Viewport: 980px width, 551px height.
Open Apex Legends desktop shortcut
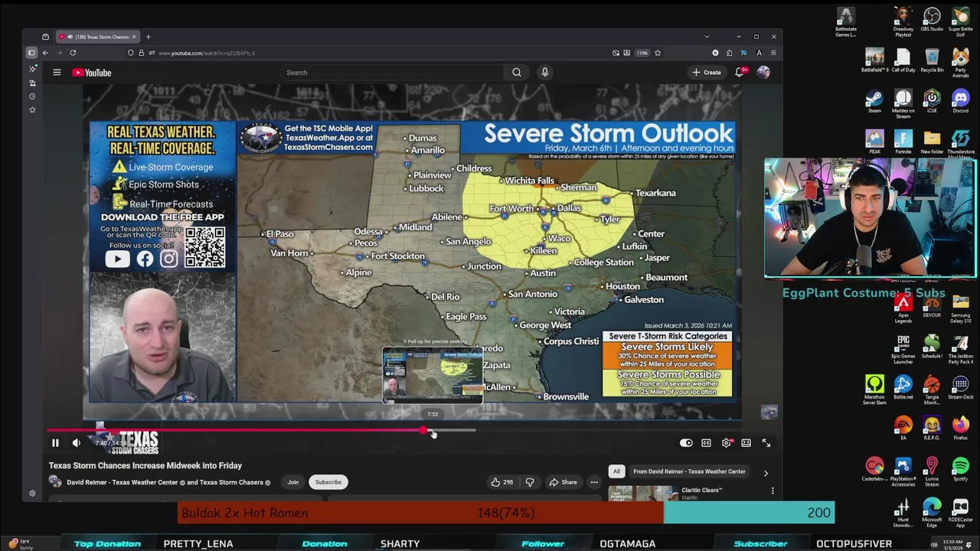click(903, 306)
